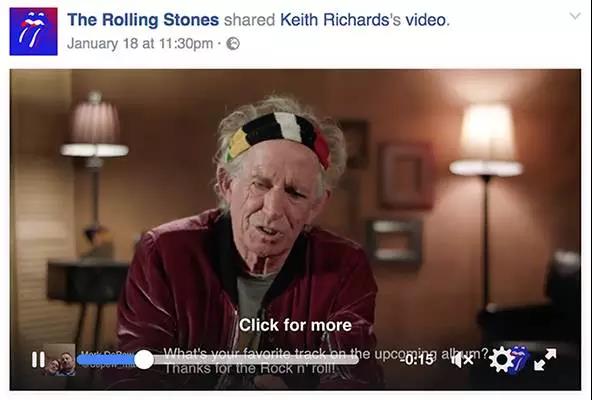This screenshot has width=592, height=400.
Task: Seek back on the blue played portion of the bar
Action: pos(106,360)
